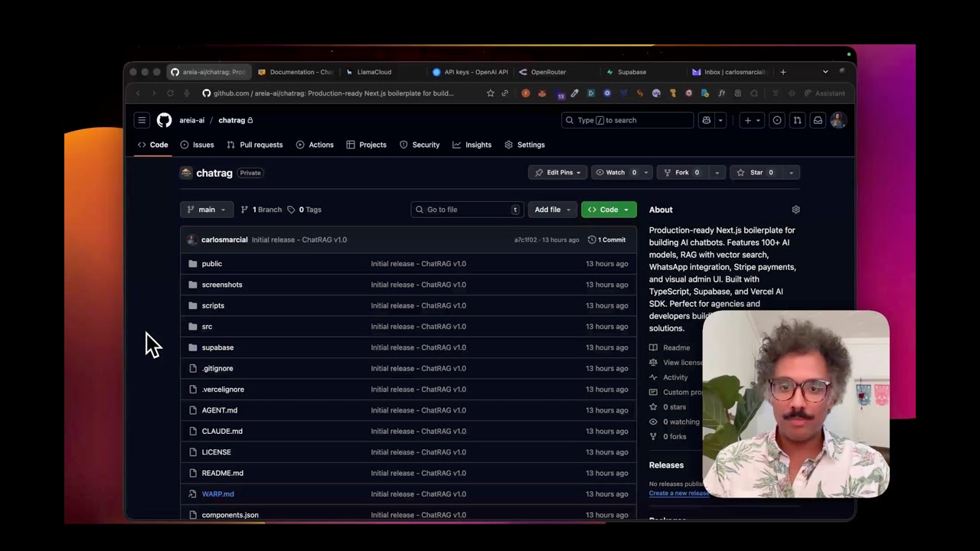
Task: Switch to the Actions tab
Action: [x=315, y=145]
